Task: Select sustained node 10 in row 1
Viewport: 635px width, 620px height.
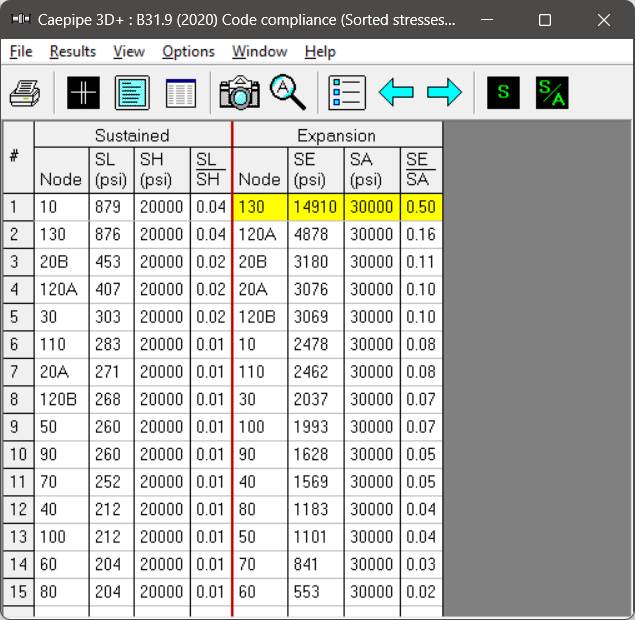Action: click(x=61, y=207)
